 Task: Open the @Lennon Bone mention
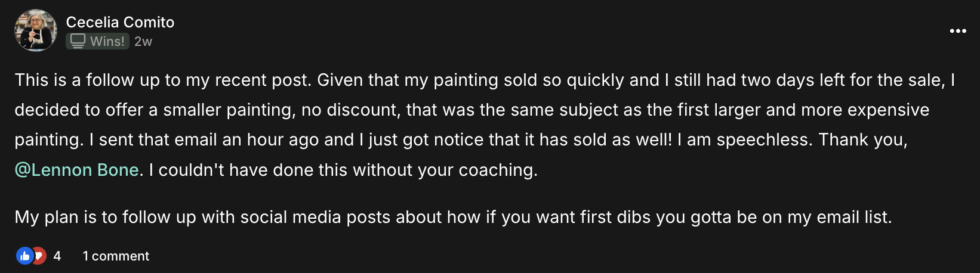76,170
